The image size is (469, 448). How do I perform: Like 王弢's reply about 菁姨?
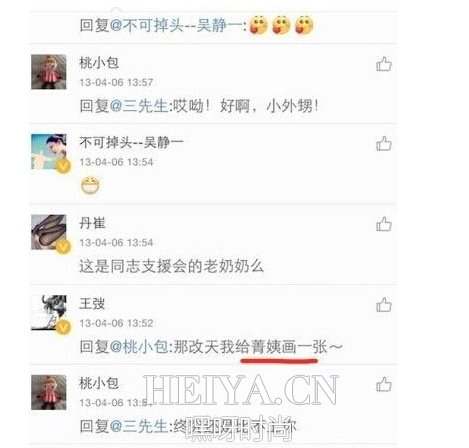[384, 305]
